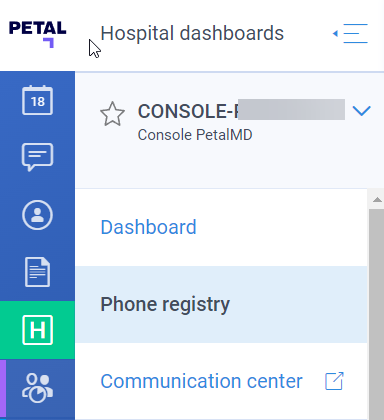Open the messaging chat bubble icon
This screenshot has width=384, height=420.
point(37,157)
